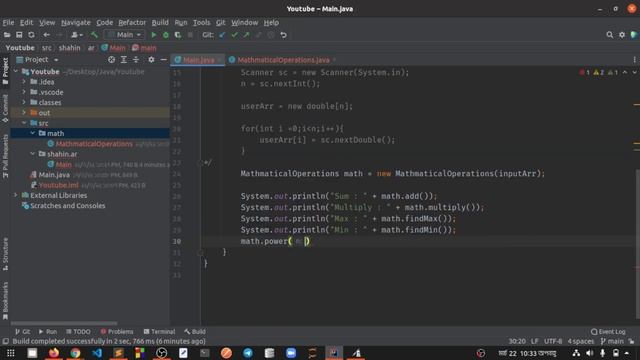Viewport: 640px width, 360px height.
Task: Expand all icon in Project panel
Action: [x=124, y=60]
